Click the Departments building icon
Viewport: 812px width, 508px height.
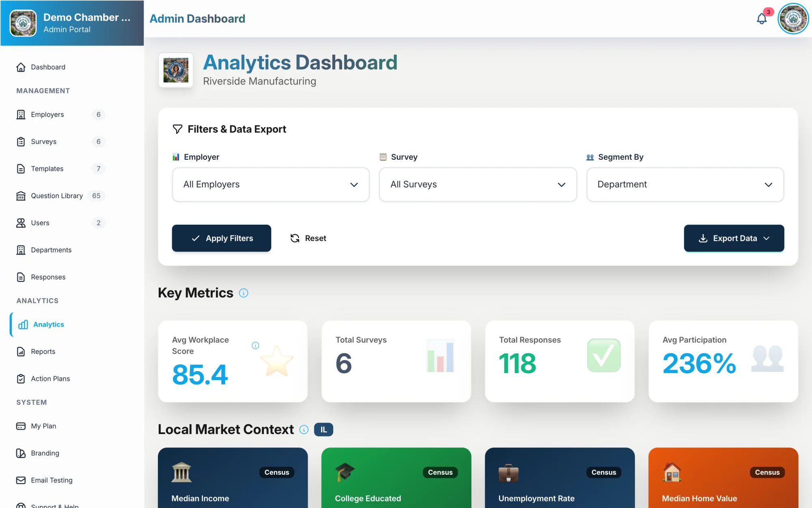point(21,250)
